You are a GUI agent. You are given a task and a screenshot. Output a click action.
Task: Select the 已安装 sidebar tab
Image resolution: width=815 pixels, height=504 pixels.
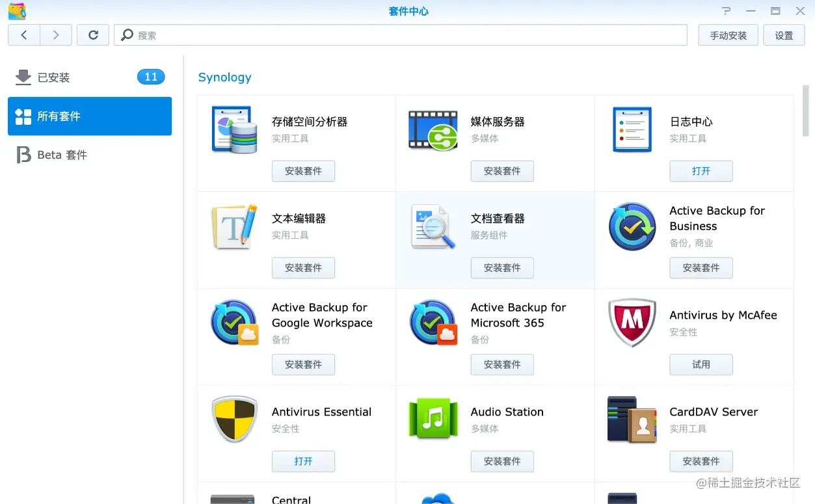tap(90, 77)
